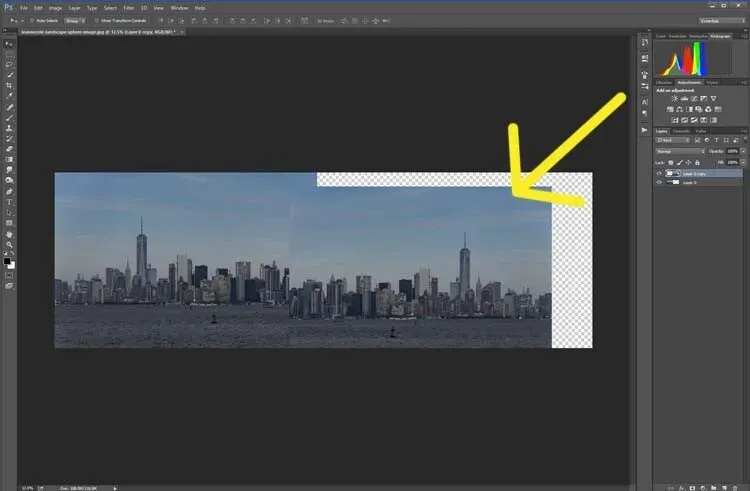Open the Image menu
The width and height of the screenshot is (750, 491).
(x=56, y=7)
